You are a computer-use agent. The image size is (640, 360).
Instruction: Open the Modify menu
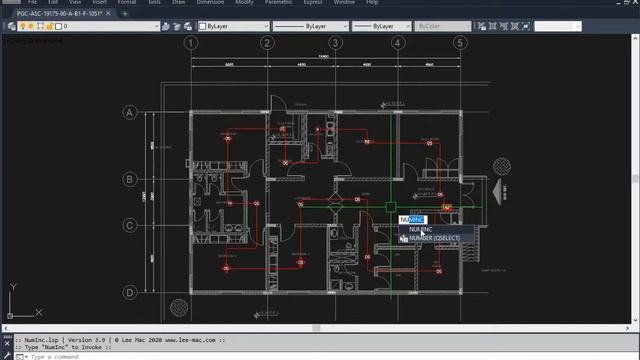[244, 2]
